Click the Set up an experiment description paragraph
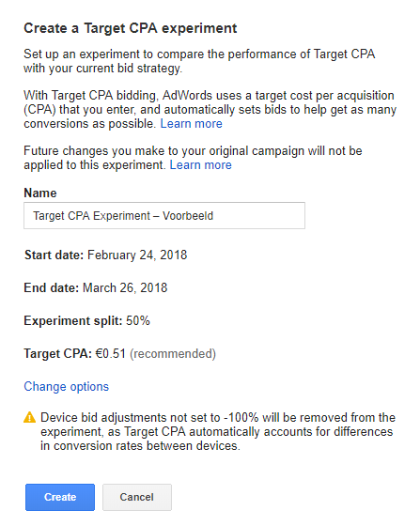The image size is (420, 526). tap(199, 61)
